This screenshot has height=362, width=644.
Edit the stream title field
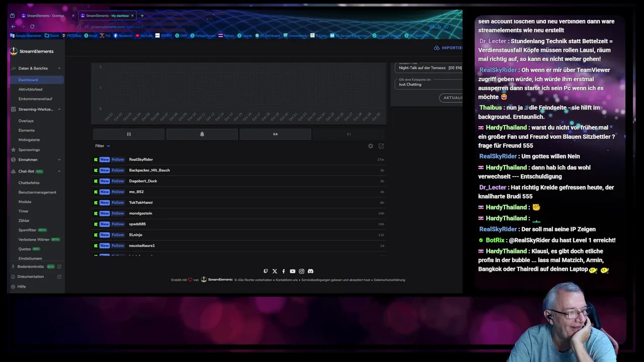[429, 67]
